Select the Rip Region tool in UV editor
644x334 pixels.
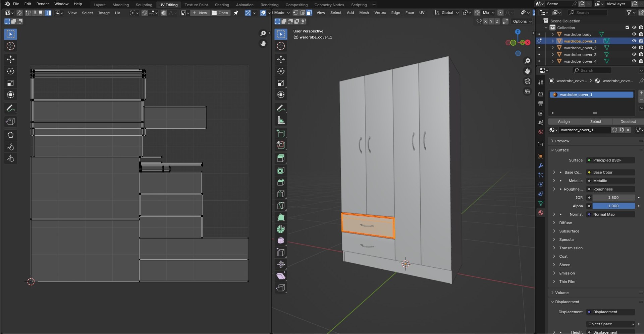tap(10, 121)
